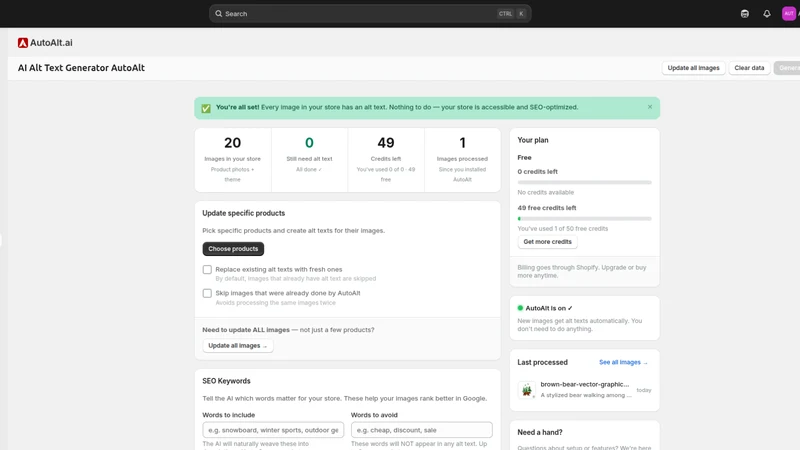The width and height of the screenshot is (800, 450).
Task: Click Update all images header button
Action: [693, 68]
